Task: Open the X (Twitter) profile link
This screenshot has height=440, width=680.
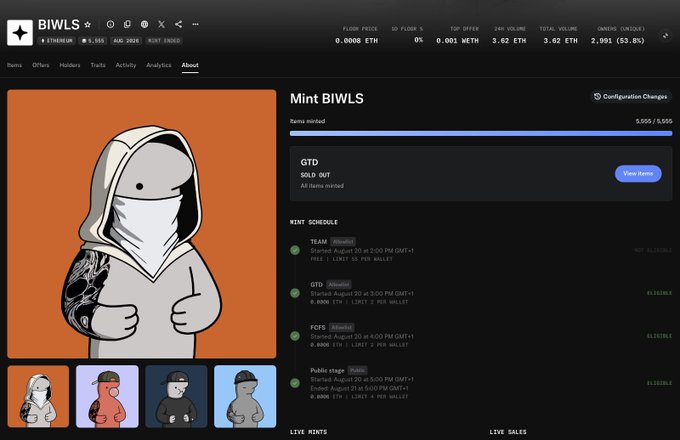Action: 161,24
